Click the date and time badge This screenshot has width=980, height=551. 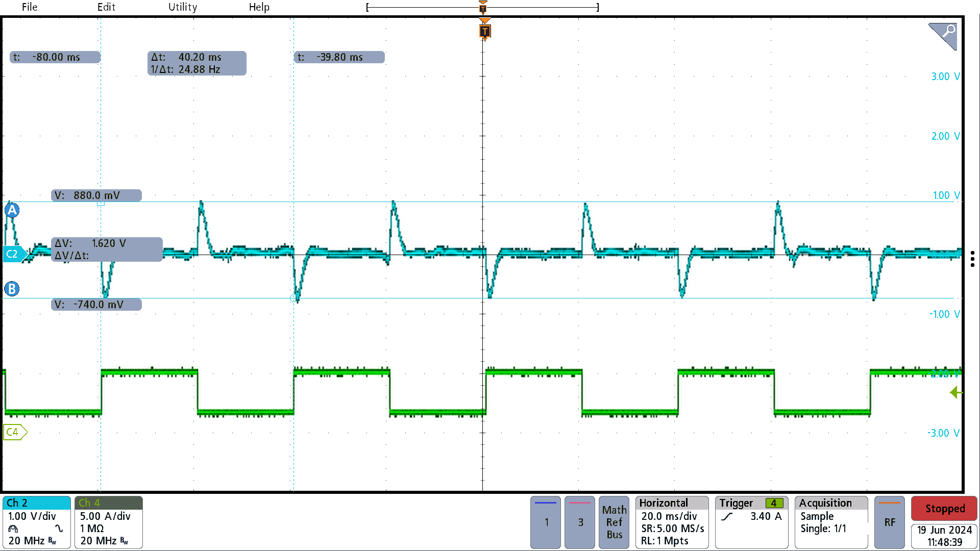pyautogui.click(x=944, y=536)
